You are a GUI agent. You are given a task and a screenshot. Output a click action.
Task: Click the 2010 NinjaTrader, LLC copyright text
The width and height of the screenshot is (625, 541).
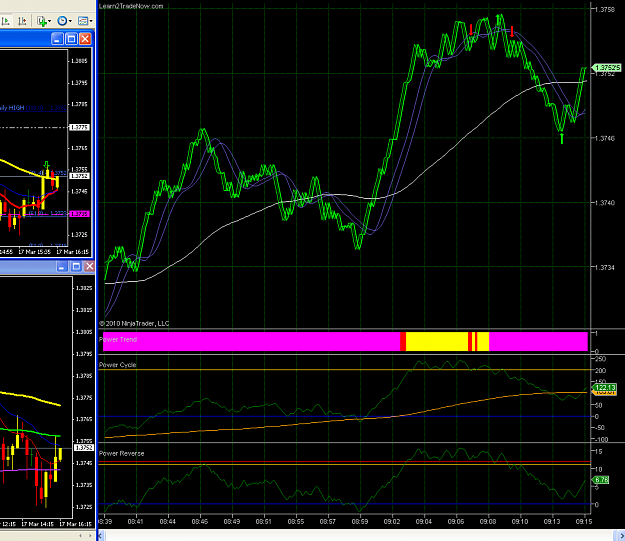(x=134, y=323)
